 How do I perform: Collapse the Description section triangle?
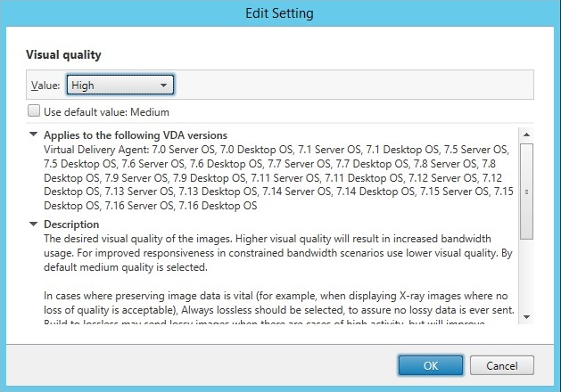click(x=34, y=225)
